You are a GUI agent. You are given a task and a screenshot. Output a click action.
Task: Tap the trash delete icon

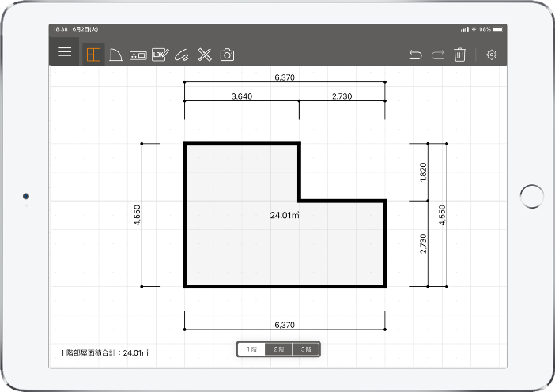pyautogui.click(x=460, y=55)
